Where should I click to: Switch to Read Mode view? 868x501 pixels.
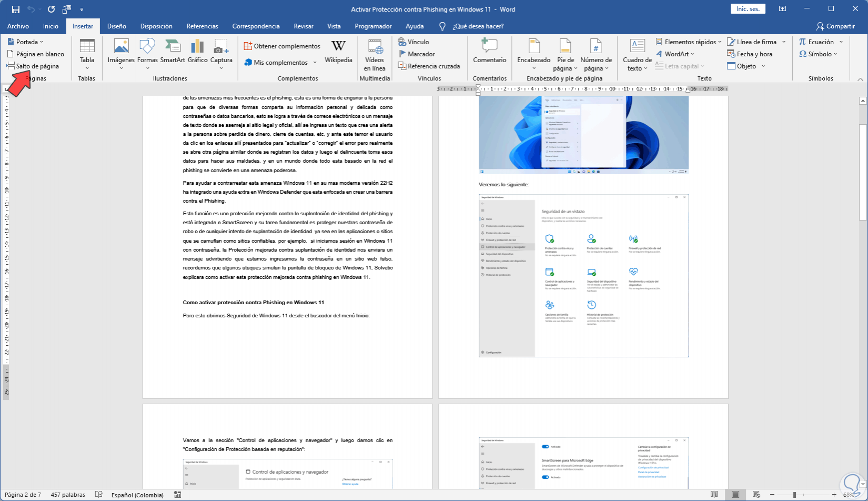714,495
